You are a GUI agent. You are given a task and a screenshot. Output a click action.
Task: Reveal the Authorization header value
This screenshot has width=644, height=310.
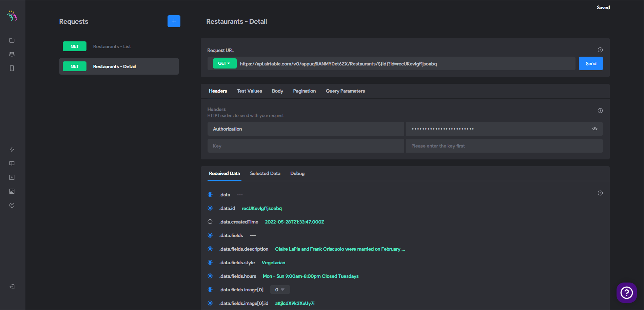pos(595,129)
